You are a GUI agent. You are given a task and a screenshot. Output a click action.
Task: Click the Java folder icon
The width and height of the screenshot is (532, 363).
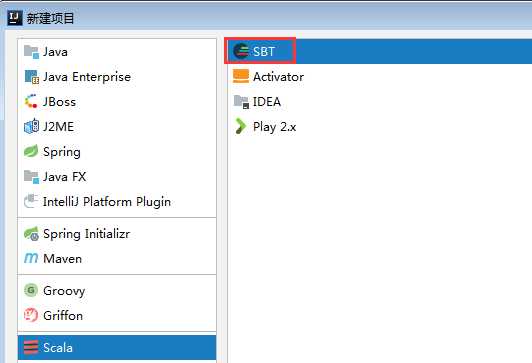pos(31,52)
